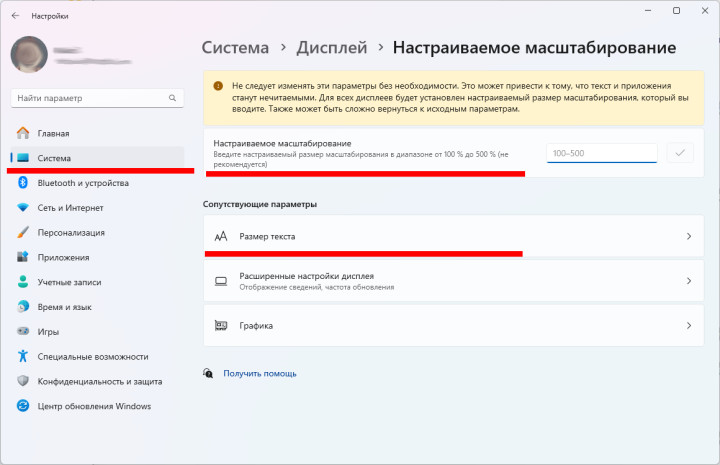Confirm custom scaling with checkmark button

click(x=681, y=153)
